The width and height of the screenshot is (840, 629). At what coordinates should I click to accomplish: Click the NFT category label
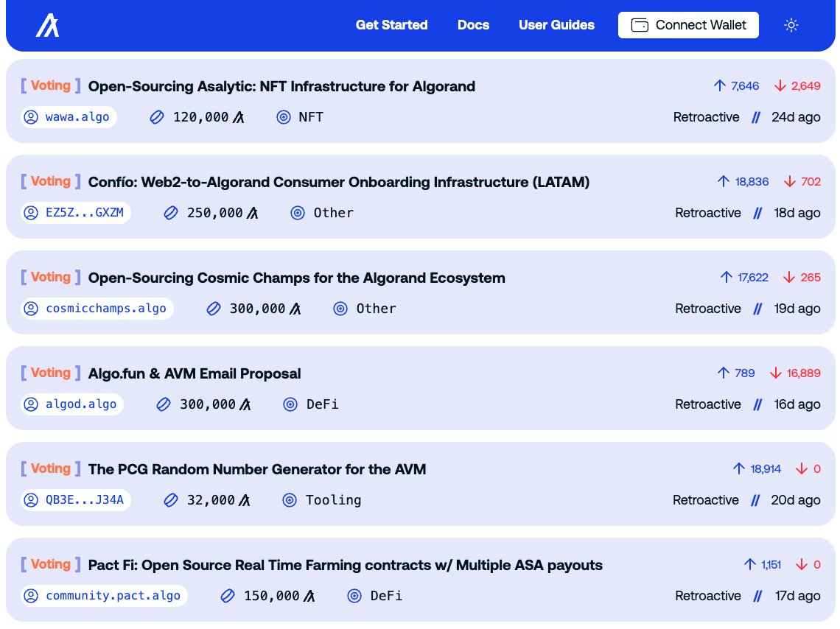click(x=311, y=116)
